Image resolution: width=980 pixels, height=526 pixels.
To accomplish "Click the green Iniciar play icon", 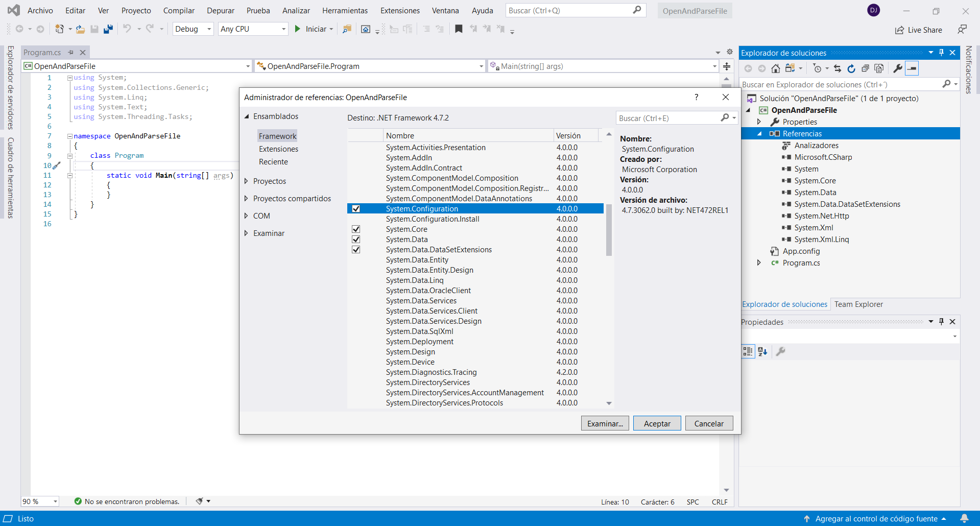I will [298, 29].
